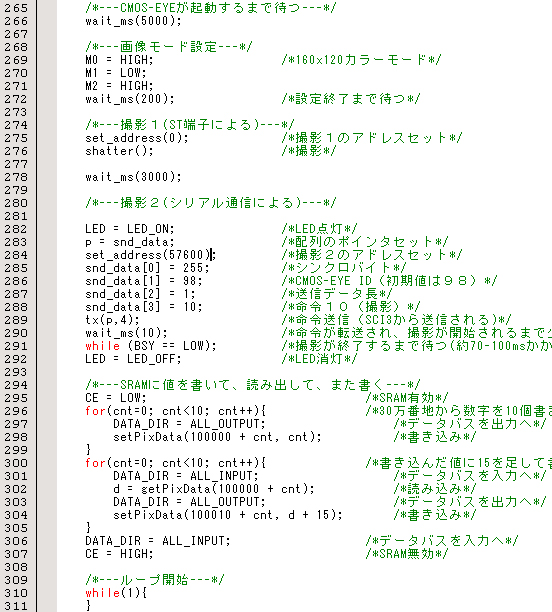552x612 pixels.
Task: Click the first for loop keyword
Action: [x=95, y=411]
